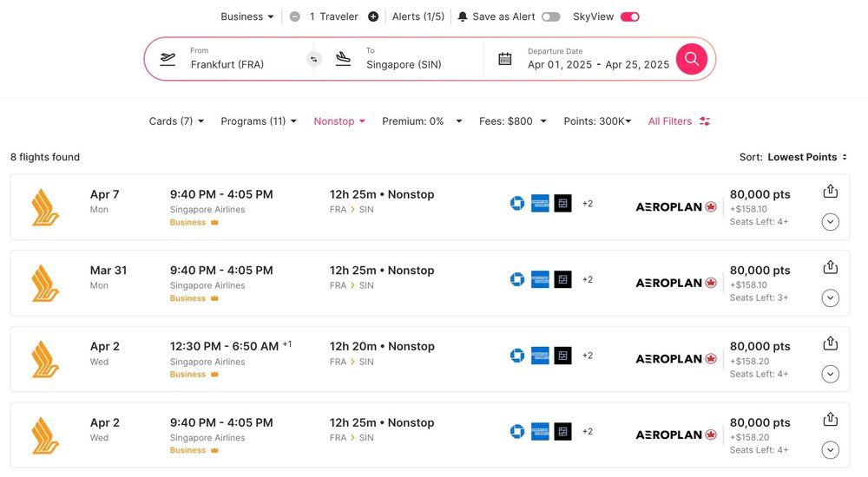
Task: Open the Cards (7) filter dropdown
Action: [176, 121]
